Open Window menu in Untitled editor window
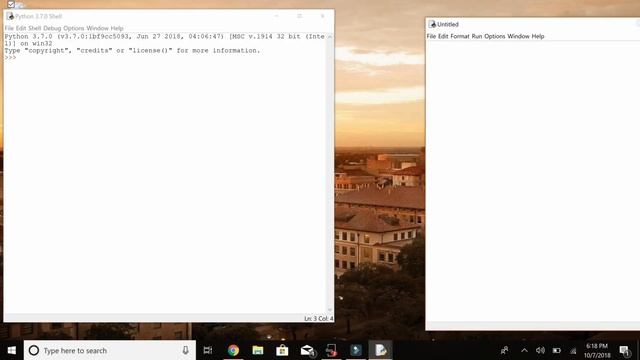 [x=518, y=36]
